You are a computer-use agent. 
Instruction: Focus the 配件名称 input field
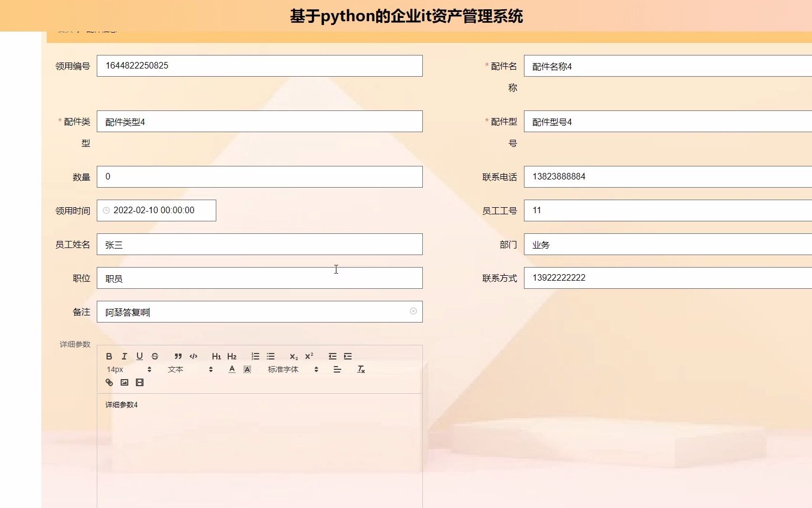pos(668,66)
